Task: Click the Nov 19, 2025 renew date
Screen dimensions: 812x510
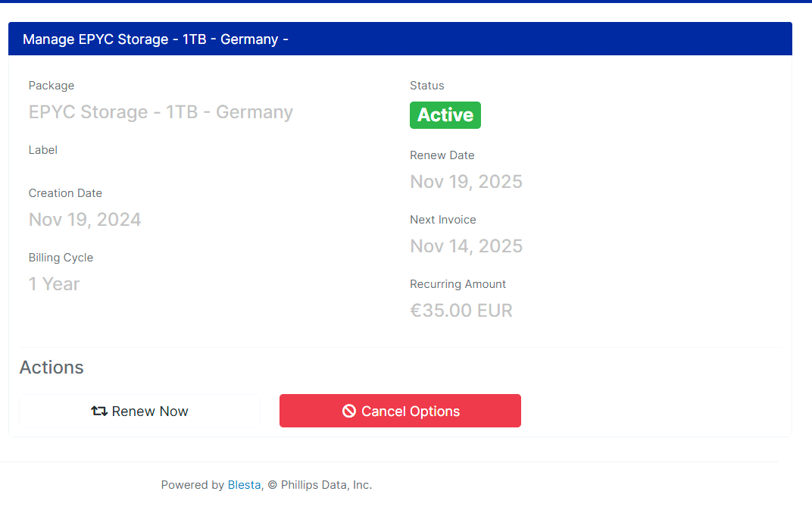Action: click(x=466, y=181)
